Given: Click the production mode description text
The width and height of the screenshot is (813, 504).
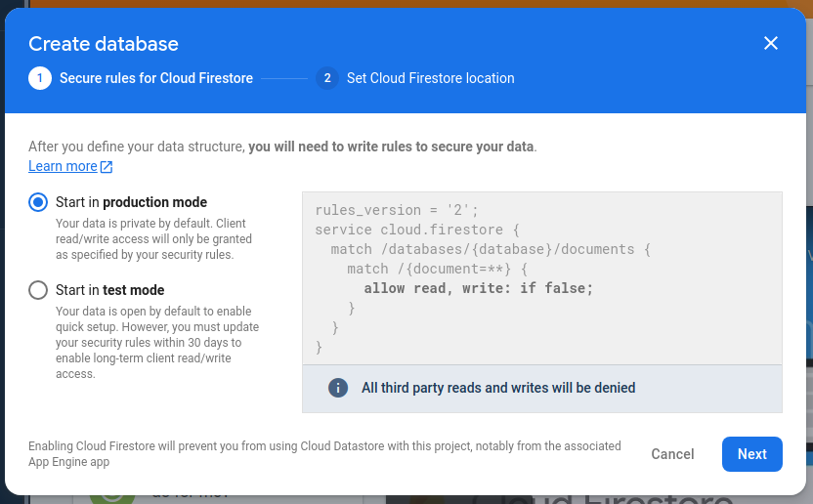Looking at the screenshot, I should [x=154, y=239].
